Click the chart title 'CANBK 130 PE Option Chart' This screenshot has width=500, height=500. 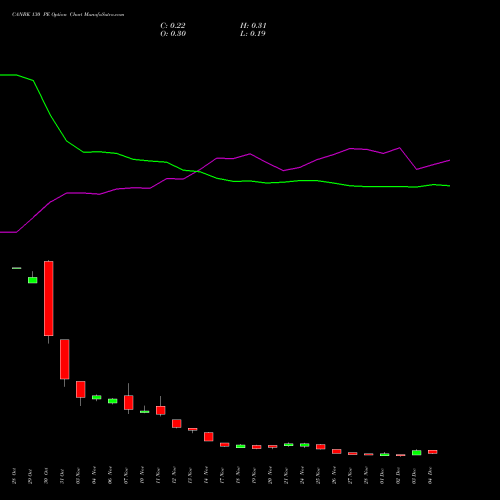pos(48,15)
